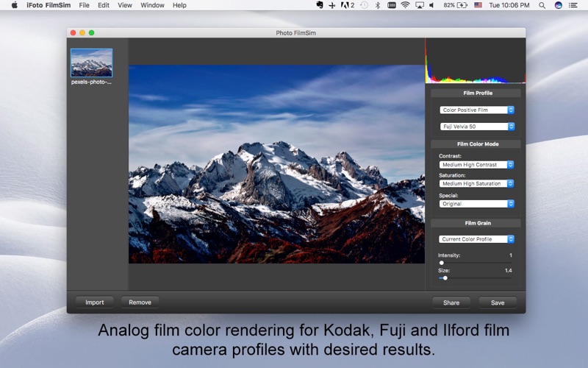
Task: Open the File menu
Action: [x=84, y=5]
